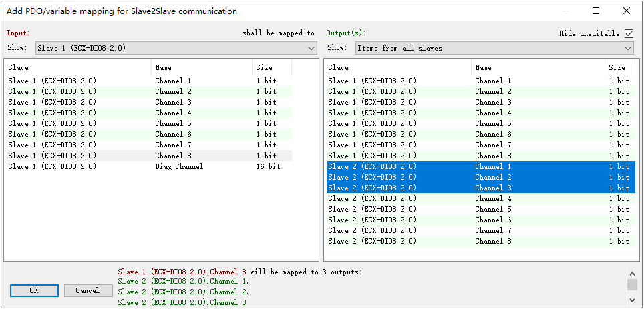The width and height of the screenshot is (644, 309).
Task: Toggle the Hide unsuitable checkbox
Action: (628, 33)
